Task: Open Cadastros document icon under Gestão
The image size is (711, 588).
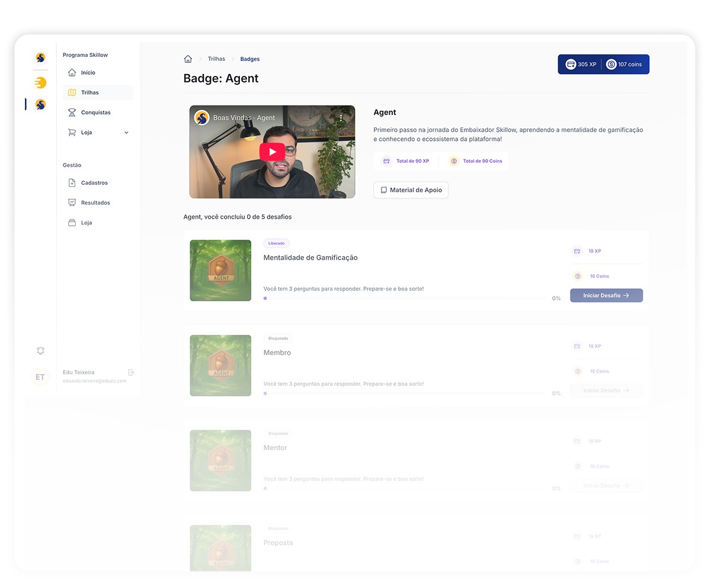Action: [72, 183]
